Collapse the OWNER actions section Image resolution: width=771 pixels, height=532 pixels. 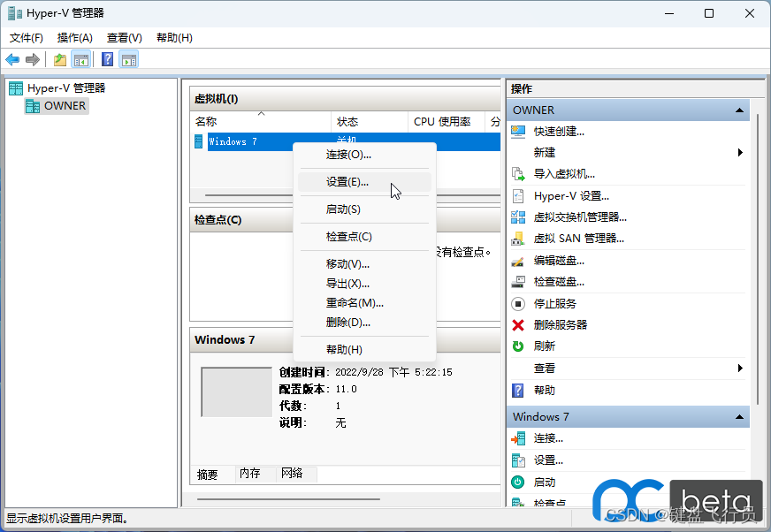tap(739, 110)
